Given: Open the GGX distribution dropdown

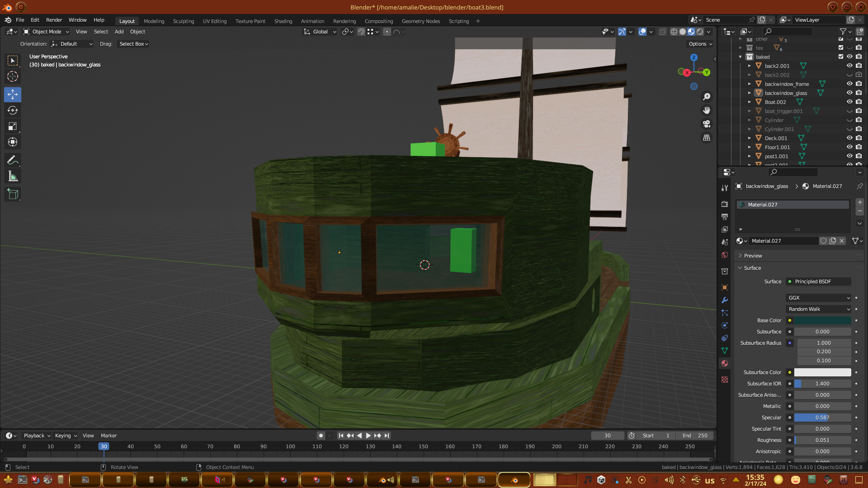Looking at the screenshot, I should point(819,298).
